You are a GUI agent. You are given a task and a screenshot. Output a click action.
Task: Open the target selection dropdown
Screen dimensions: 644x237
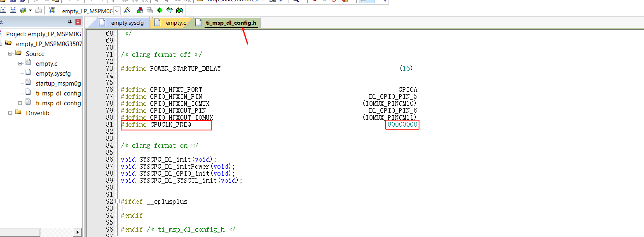(x=117, y=10)
